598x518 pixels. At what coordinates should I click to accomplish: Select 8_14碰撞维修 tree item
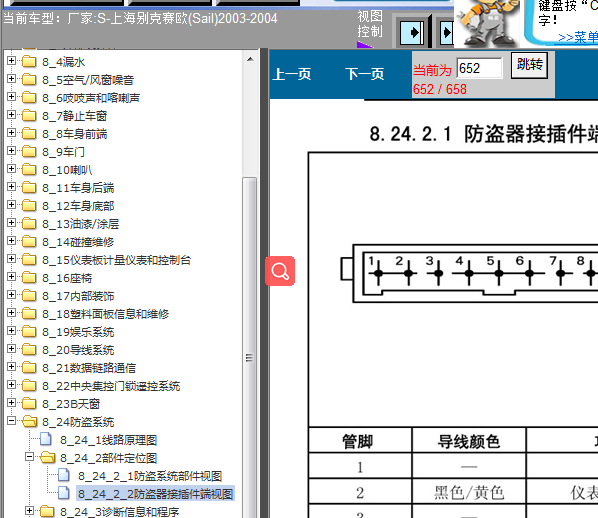(78, 242)
